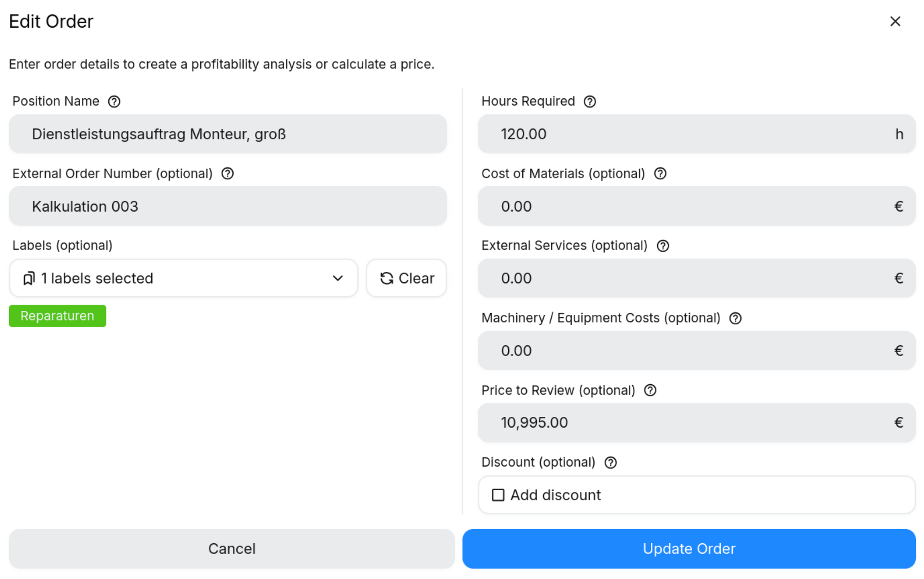This screenshot has width=924, height=579.
Task: Open help icon for Price to Review
Action: click(x=650, y=390)
